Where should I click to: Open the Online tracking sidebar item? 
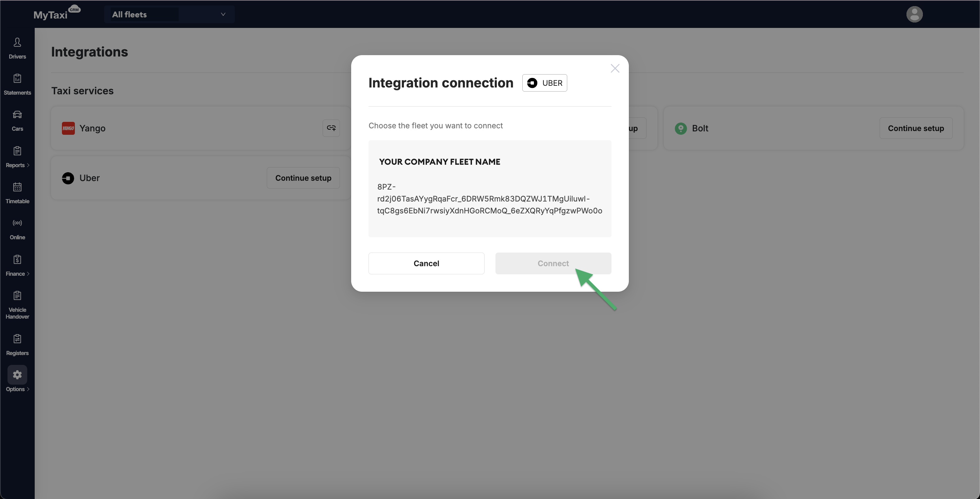click(17, 229)
